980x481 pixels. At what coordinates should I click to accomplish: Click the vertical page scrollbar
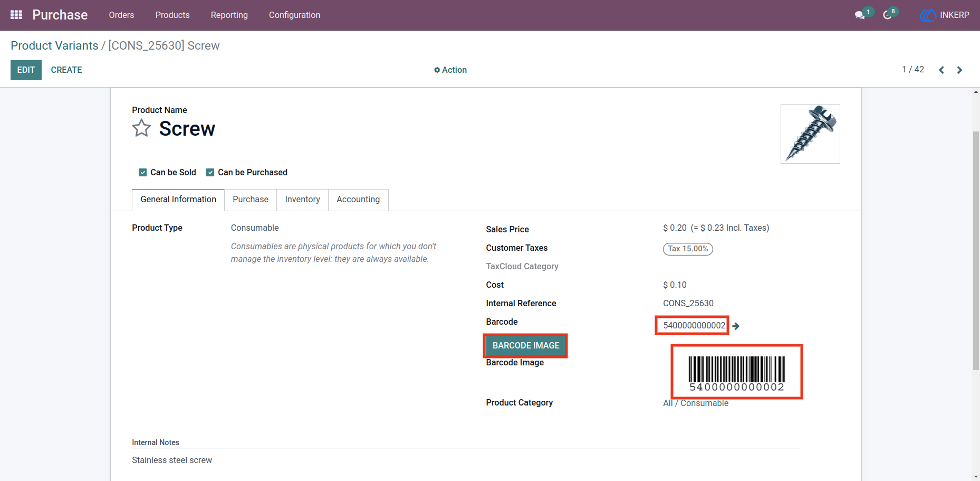tap(976, 250)
